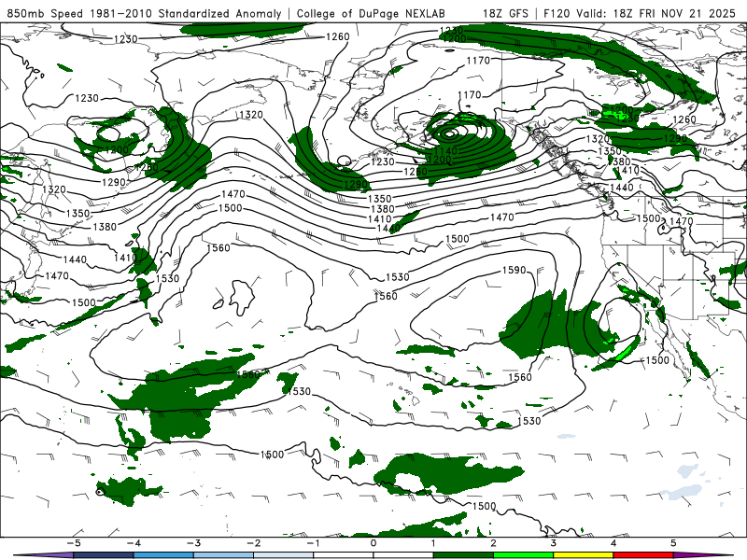Click the positive "5" colorbar tick label
Viewport: 747px width, 560px height.
(673, 543)
